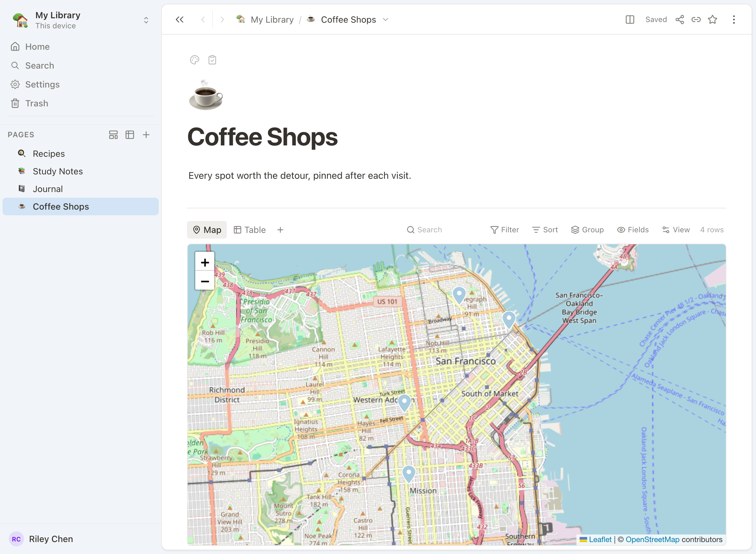756x554 pixels.
Task: Open the three-dot more options menu
Action: (734, 20)
